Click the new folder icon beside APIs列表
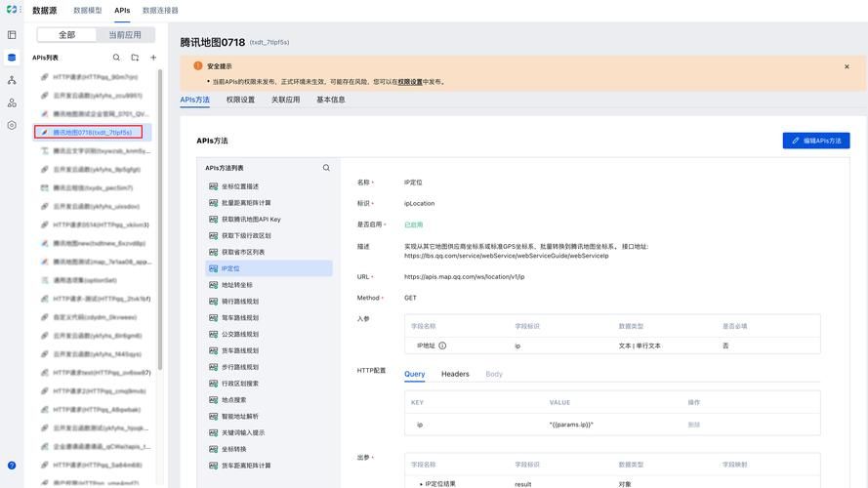Image resolution: width=868 pixels, height=488 pixels. [135, 58]
